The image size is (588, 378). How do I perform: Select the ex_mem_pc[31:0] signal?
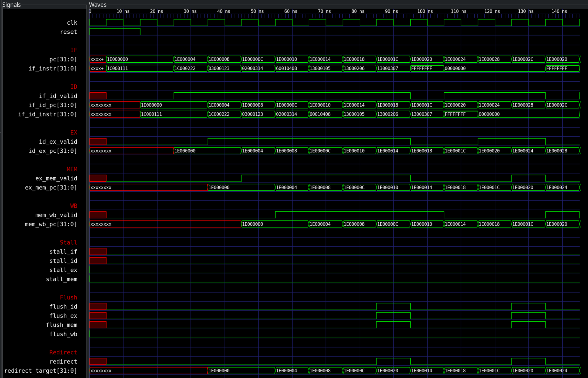tap(51, 188)
